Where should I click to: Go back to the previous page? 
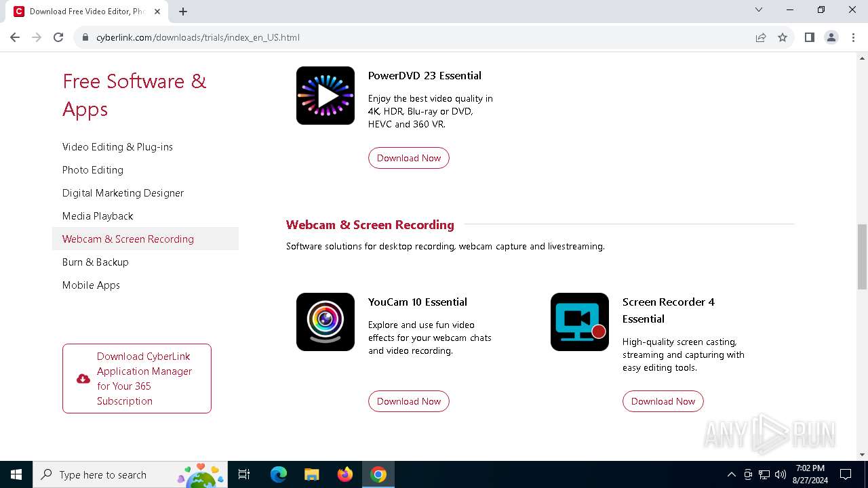(x=15, y=37)
